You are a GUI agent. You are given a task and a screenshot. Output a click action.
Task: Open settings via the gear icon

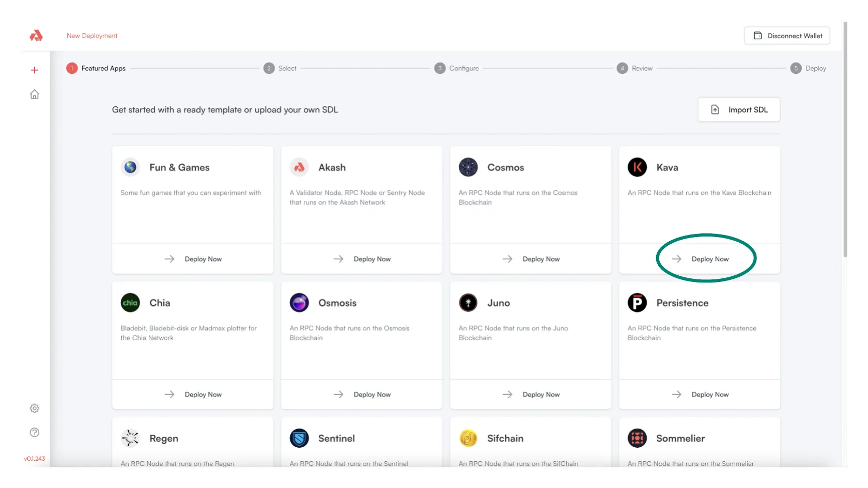point(35,408)
